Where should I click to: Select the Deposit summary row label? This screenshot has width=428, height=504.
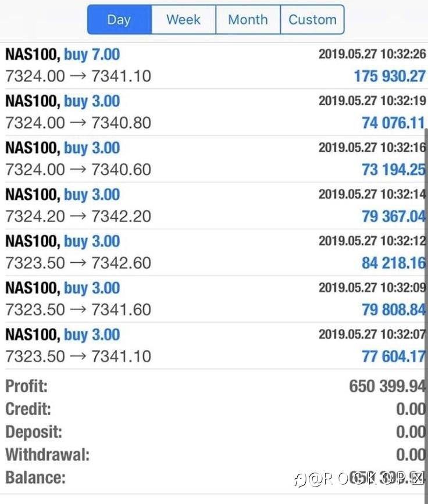34,432
